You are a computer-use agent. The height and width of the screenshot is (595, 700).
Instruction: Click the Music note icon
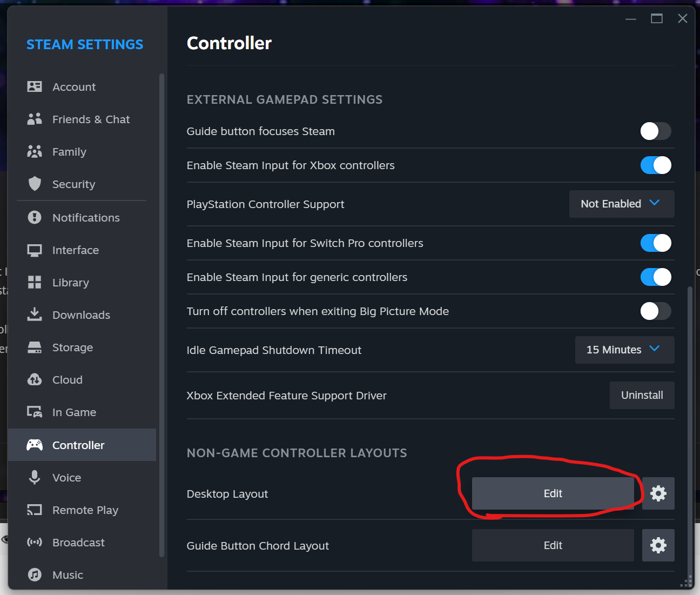tap(35, 574)
